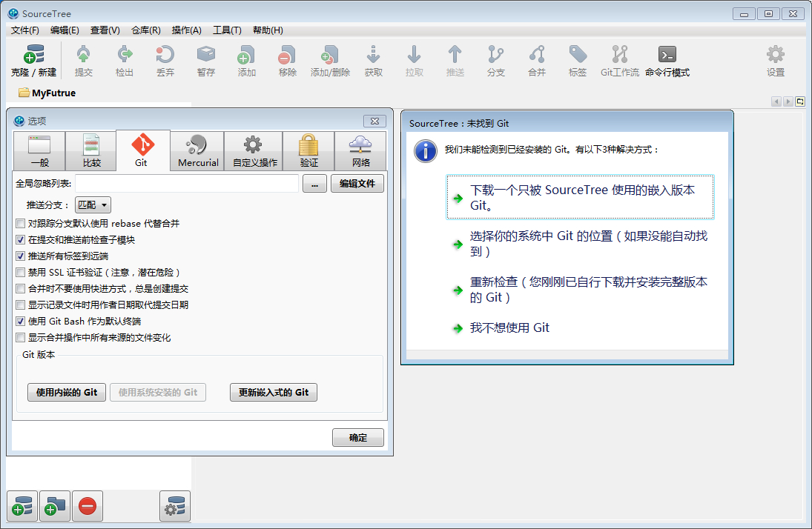
Task: Click repository settings gear-database icon at bottom
Action: [175, 506]
